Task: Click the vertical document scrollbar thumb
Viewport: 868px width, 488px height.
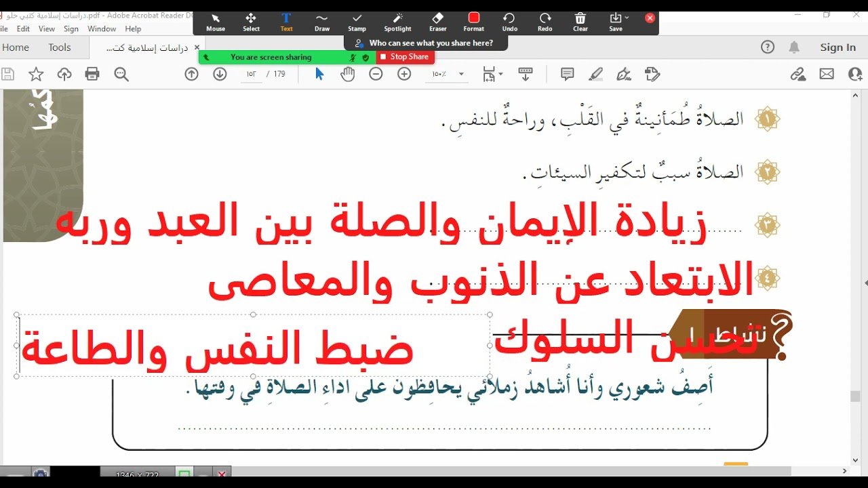Action: [856, 396]
